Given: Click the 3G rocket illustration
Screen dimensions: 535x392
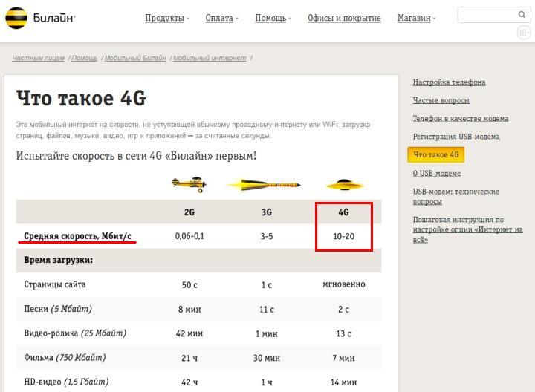Looking at the screenshot, I should pyautogui.click(x=263, y=185).
